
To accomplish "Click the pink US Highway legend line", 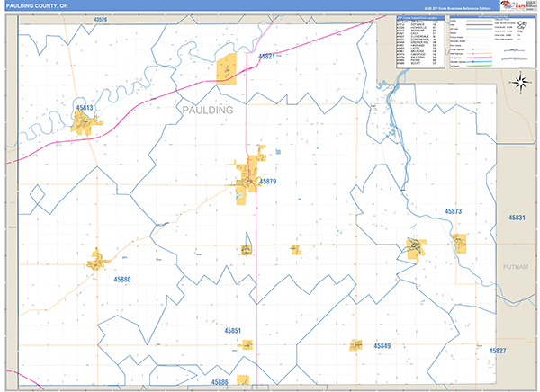I will coord(480,58).
